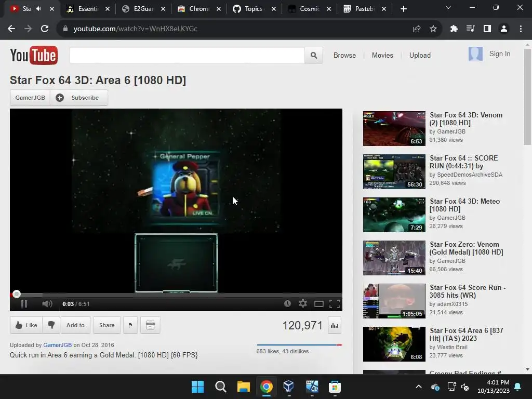Open File Explorer from taskbar
Viewport: 532px width, 399px height.
tap(243, 387)
